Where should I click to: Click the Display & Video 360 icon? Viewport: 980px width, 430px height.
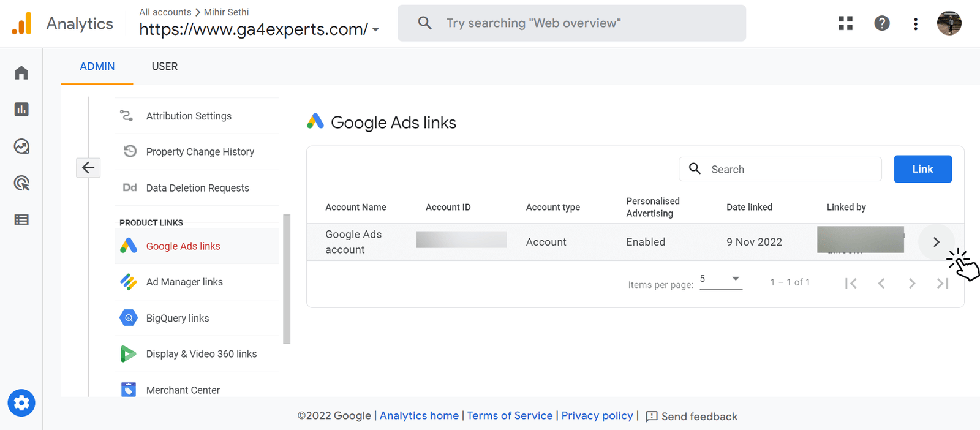pyautogui.click(x=129, y=354)
